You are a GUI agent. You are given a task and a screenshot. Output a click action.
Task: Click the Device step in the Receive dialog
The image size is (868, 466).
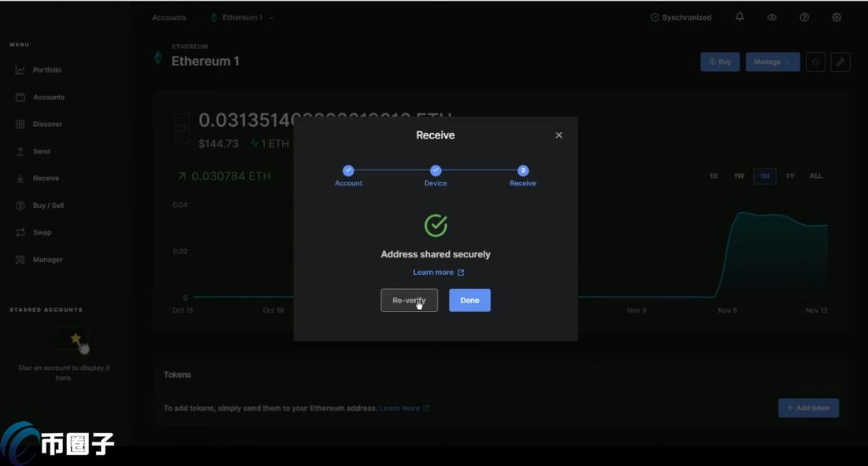[x=436, y=176]
